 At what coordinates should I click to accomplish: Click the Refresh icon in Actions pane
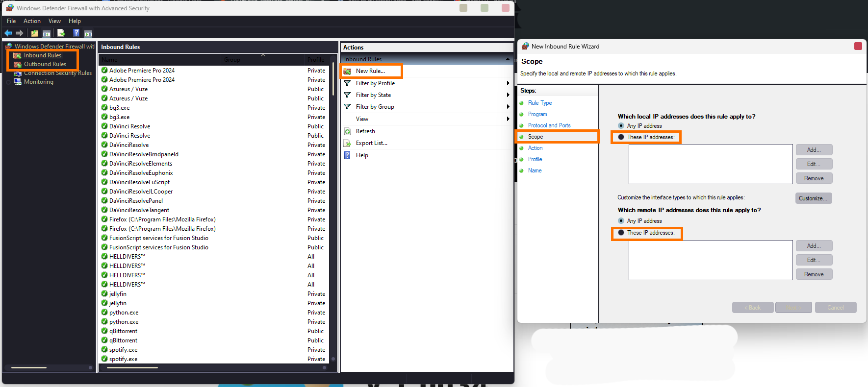[x=347, y=131]
